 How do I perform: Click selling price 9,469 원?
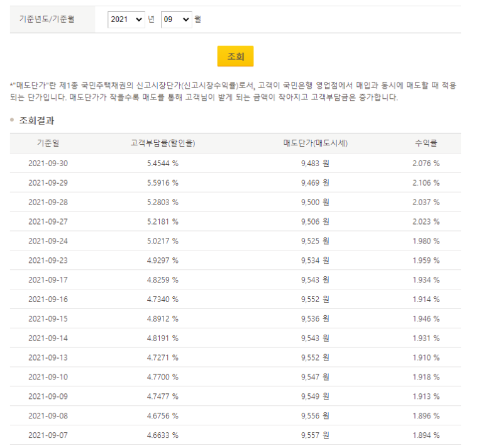pyautogui.click(x=315, y=183)
